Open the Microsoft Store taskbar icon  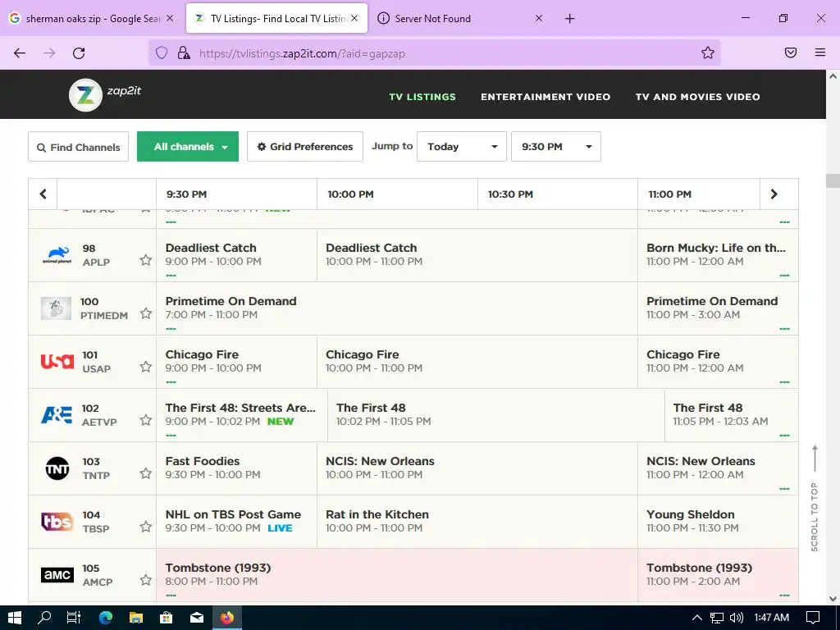166,618
